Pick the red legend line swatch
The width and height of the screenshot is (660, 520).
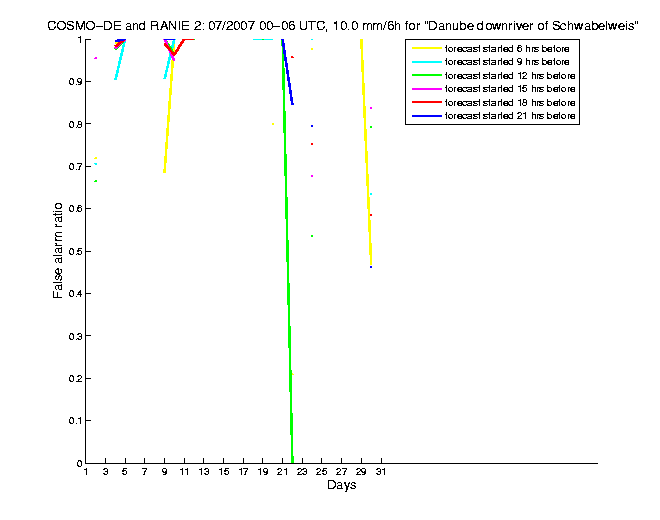pos(427,102)
